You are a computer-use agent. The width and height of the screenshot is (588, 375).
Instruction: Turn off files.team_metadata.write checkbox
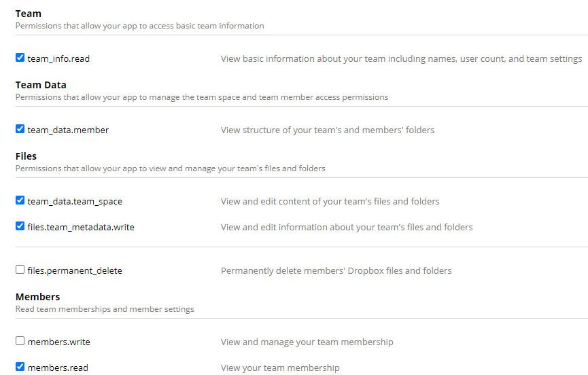[x=20, y=226]
